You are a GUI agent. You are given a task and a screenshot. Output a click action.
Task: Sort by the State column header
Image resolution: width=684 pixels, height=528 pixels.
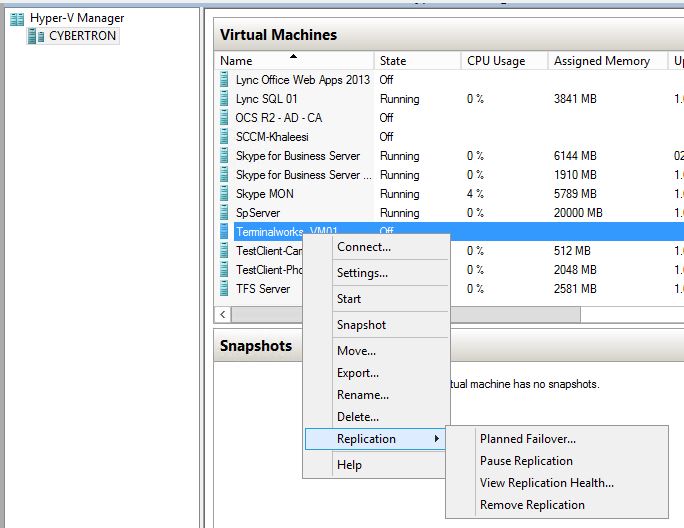(417, 61)
